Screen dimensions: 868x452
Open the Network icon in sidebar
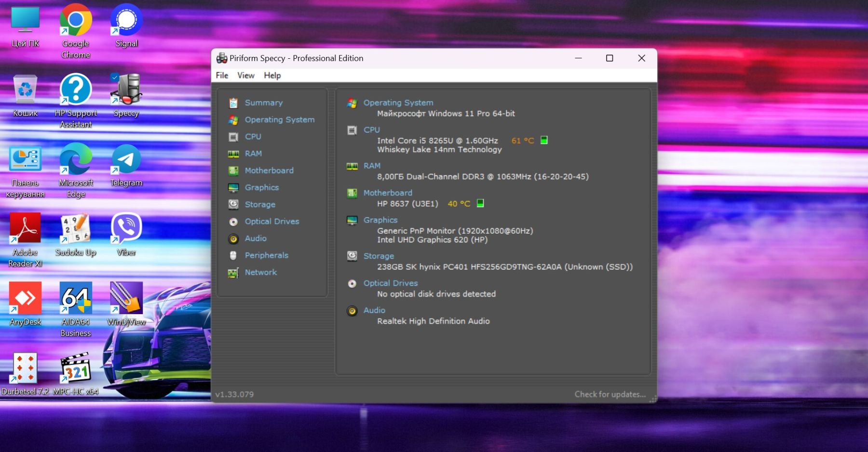click(x=233, y=273)
